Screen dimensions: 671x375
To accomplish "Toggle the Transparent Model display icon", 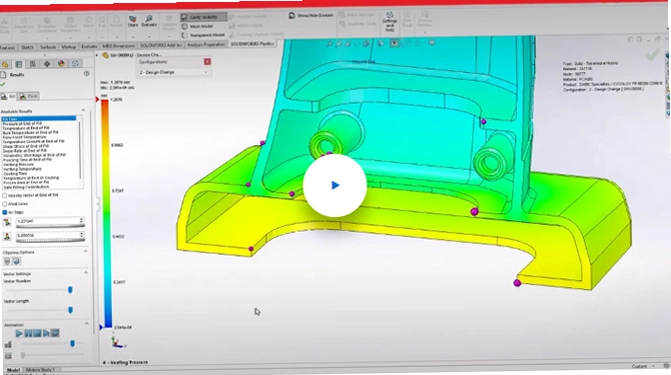I will tap(184, 35).
